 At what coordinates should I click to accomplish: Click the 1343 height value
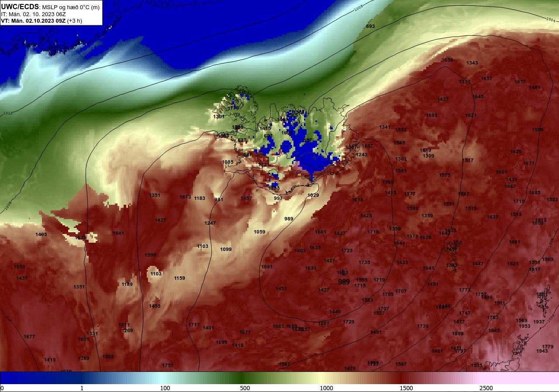[472, 63]
